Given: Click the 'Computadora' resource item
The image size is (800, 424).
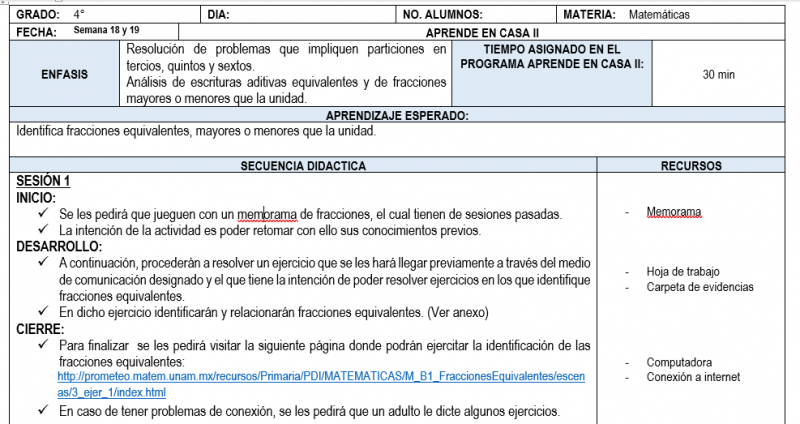Looking at the screenshot, I should click(x=679, y=362).
